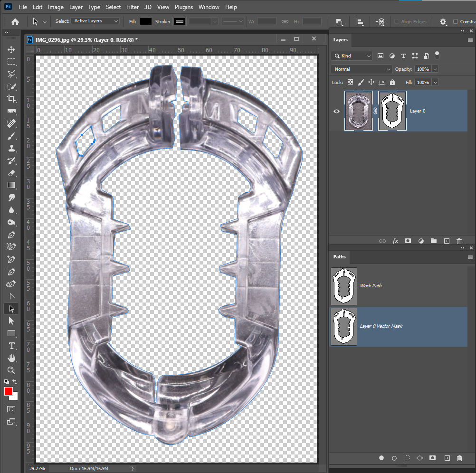Hide Layer 0 visibility
Screen dimensions: 476x473
336,111
